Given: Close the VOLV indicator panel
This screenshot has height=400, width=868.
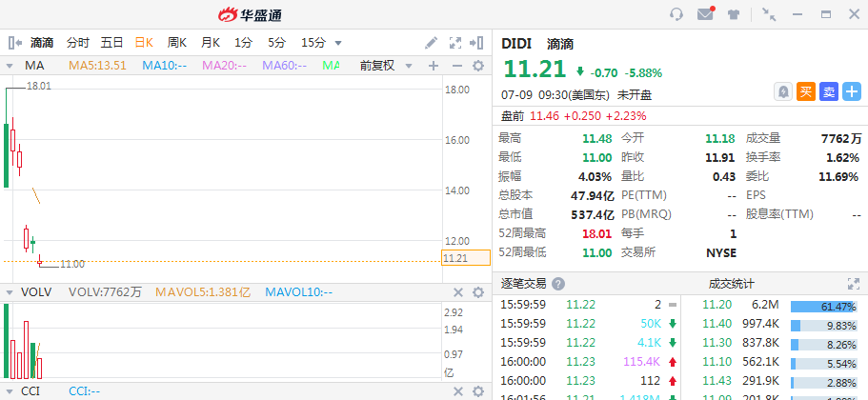Looking at the screenshot, I should [x=456, y=292].
